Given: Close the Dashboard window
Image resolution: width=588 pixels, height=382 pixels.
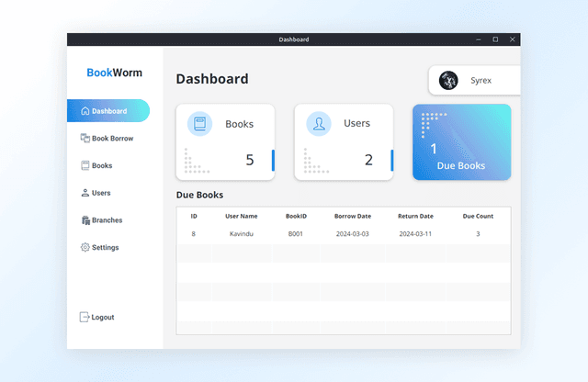Looking at the screenshot, I should click(x=513, y=39).
